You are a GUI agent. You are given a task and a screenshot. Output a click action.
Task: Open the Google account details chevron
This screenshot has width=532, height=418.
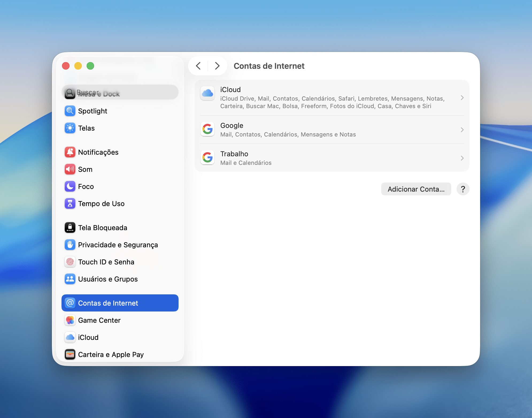click(462, 130)
